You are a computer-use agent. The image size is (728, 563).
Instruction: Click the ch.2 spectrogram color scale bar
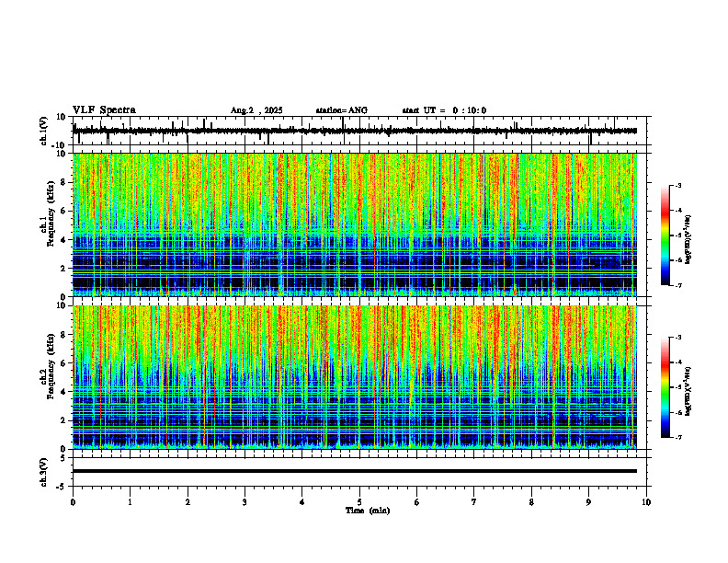(x=665, y=387)
